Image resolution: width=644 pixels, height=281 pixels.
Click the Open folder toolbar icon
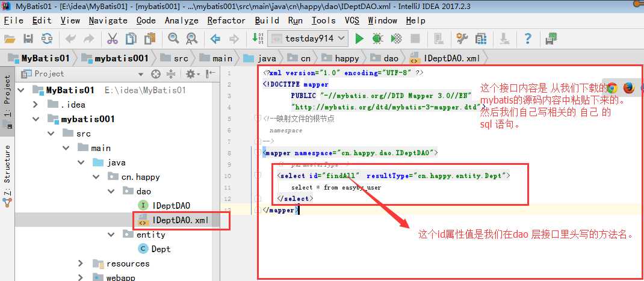click(10, 39)
